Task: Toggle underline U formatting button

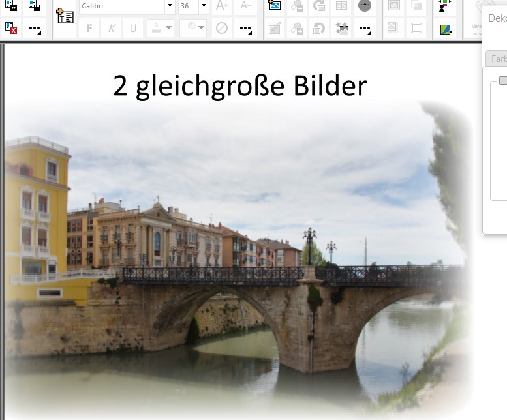Action: tap(133, 29)
